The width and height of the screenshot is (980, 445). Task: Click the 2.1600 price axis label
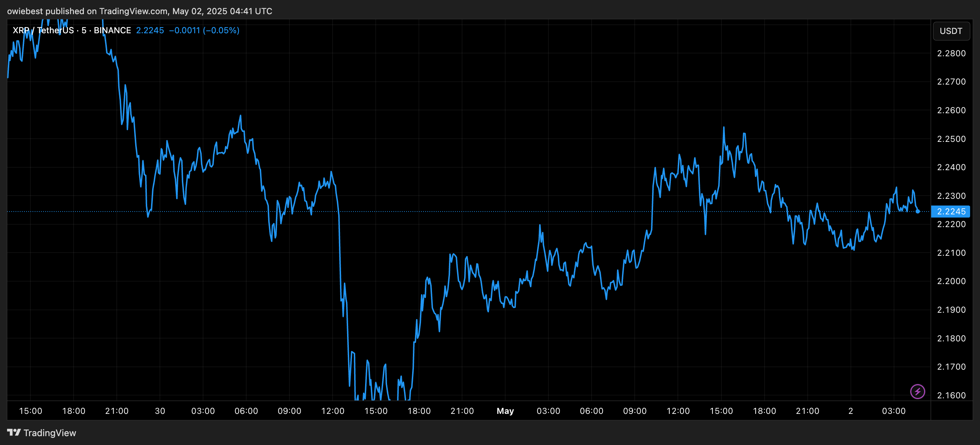[x=951, y=395]
